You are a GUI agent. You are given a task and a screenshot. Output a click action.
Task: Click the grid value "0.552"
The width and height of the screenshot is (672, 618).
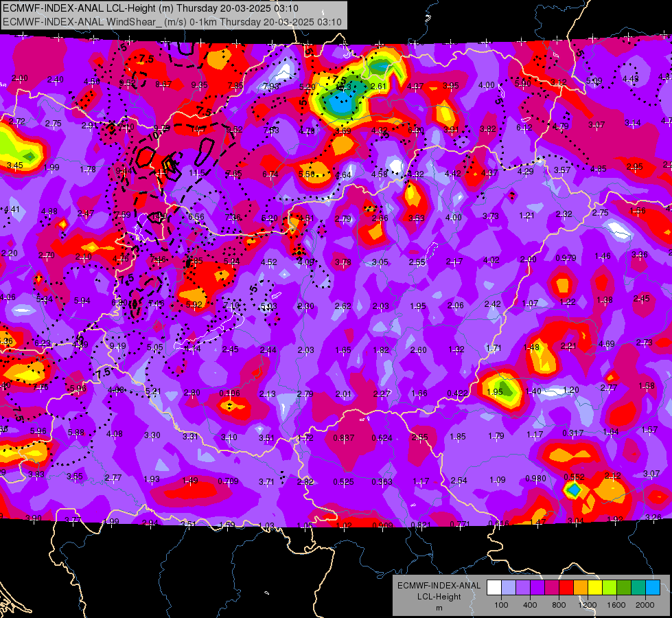[x=575, y=477]
